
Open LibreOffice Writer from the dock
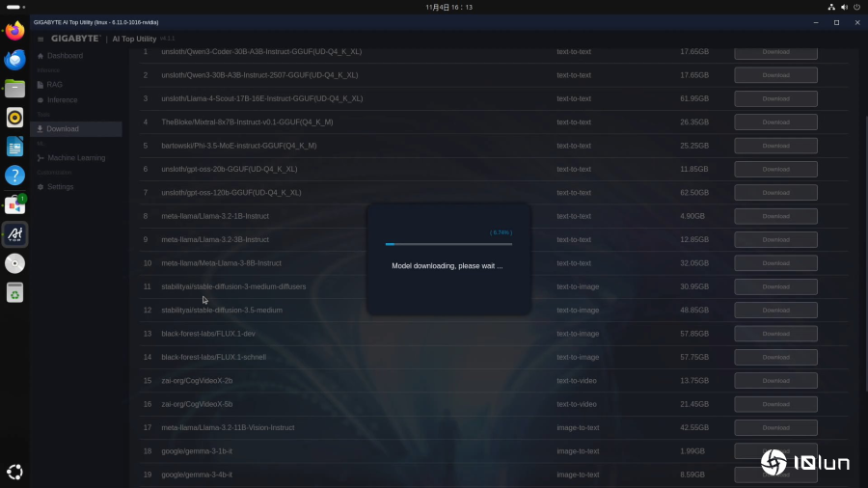pos(14,147)
